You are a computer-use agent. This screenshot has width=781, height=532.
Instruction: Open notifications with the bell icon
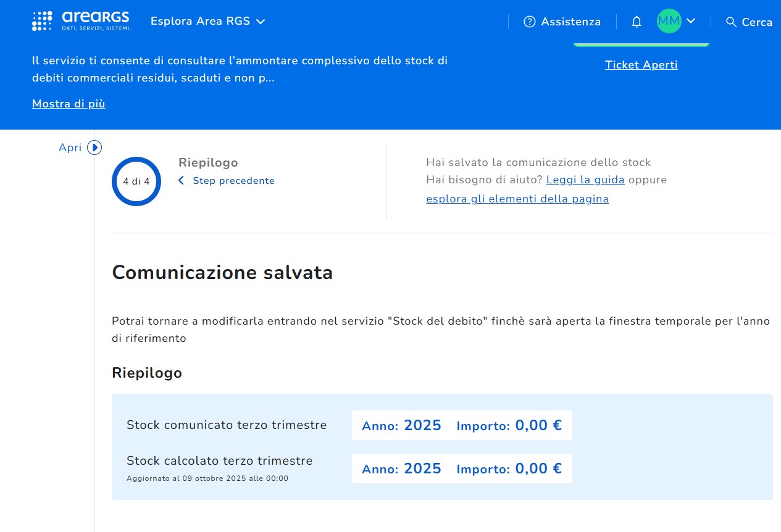click(637, 22)
